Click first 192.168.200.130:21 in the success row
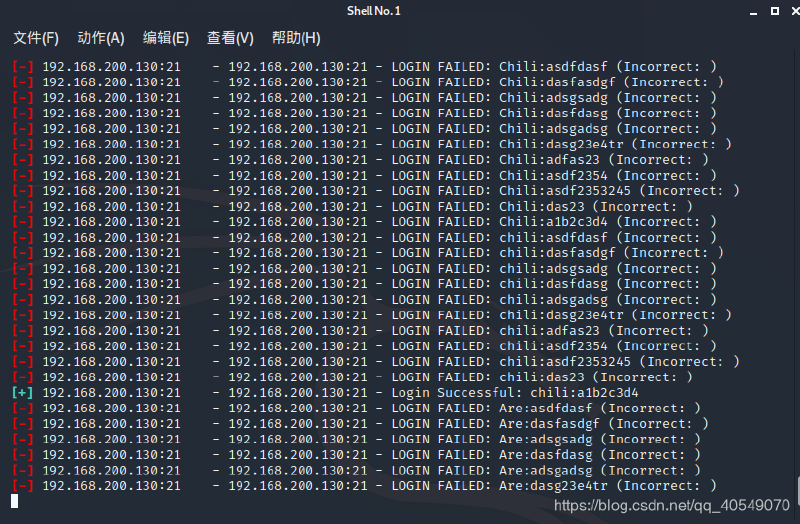The width and height of the screenshot is (800, 524). [111, 392]
